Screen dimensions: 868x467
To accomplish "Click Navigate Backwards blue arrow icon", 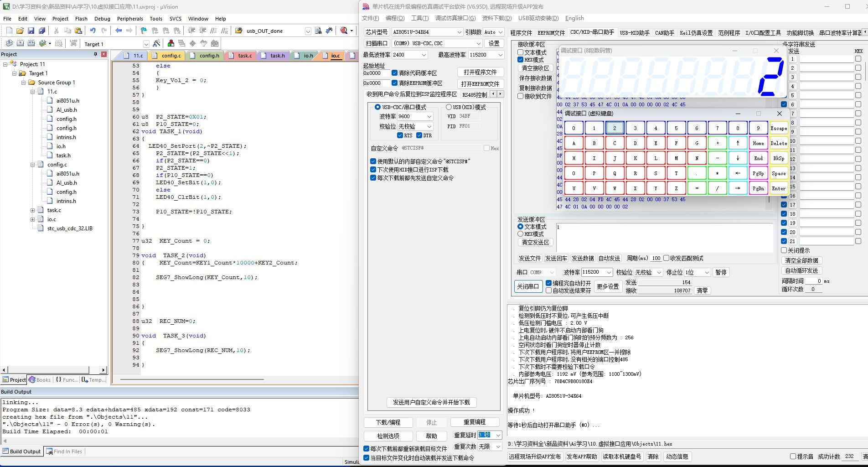I will (119, 31).
